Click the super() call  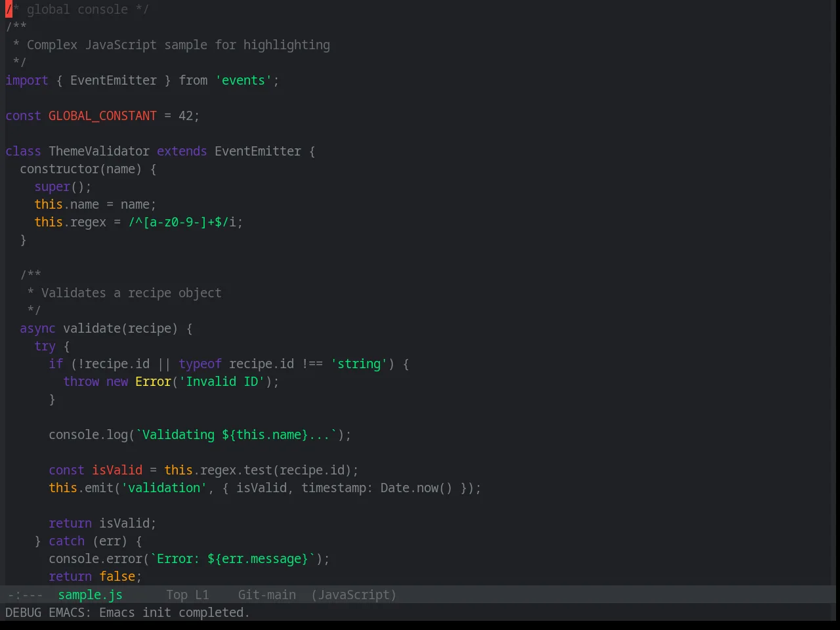pos(59,186)
